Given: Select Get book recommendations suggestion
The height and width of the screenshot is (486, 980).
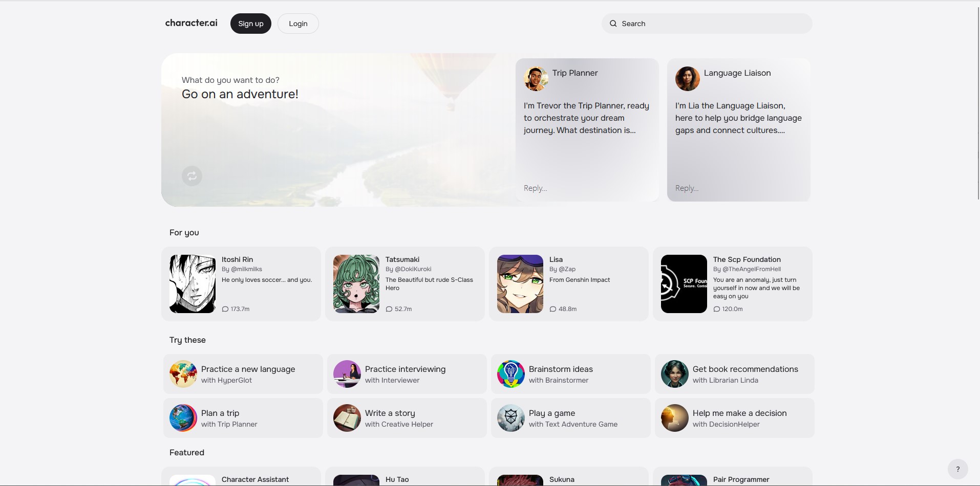Looking at the screenshot, I should point(735,374).
